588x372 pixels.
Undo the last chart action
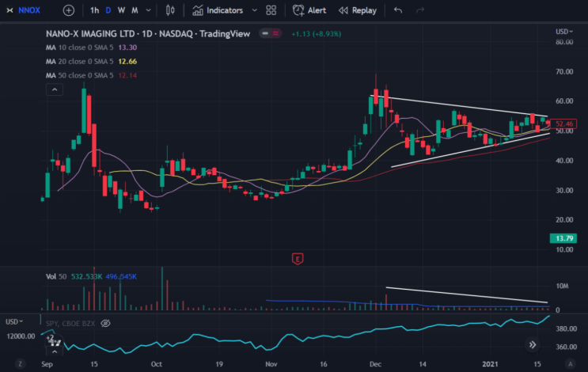[x=398, y=10]
